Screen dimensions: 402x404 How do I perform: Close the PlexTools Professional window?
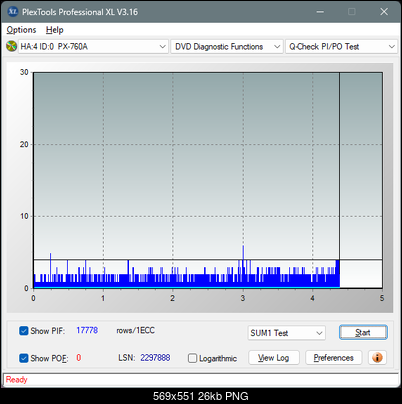pyautogui.click(x=384, y=12)
